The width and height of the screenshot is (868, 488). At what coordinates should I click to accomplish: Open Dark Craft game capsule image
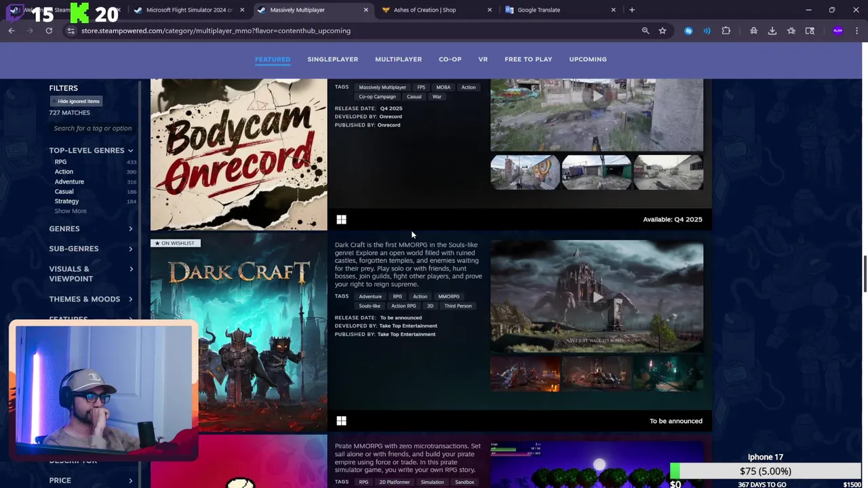pos(239,333)
